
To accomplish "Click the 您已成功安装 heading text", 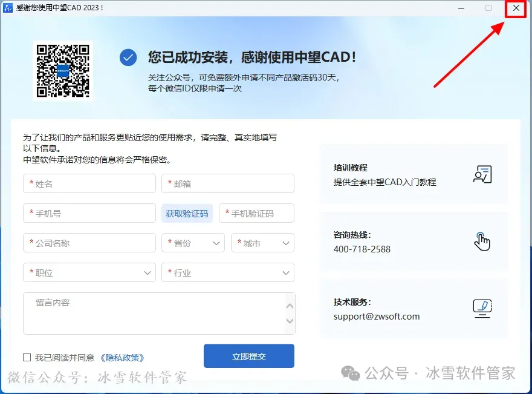I will [251, 57].
